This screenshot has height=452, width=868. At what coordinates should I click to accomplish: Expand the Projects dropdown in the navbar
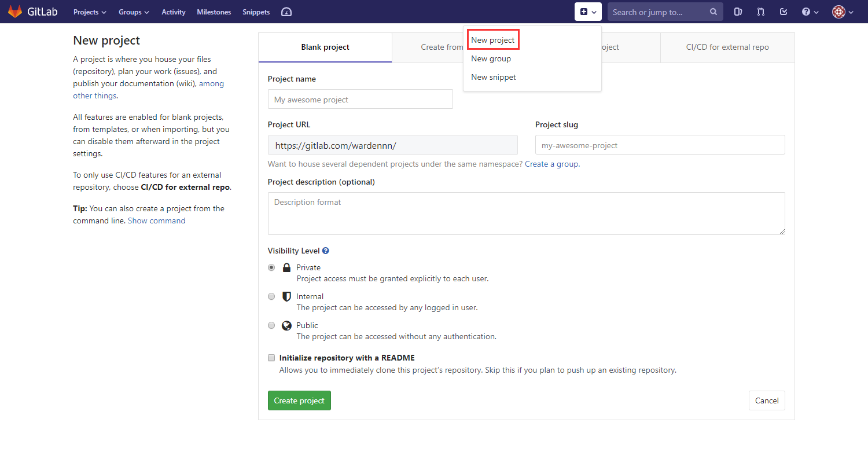[x=90, y=12]
